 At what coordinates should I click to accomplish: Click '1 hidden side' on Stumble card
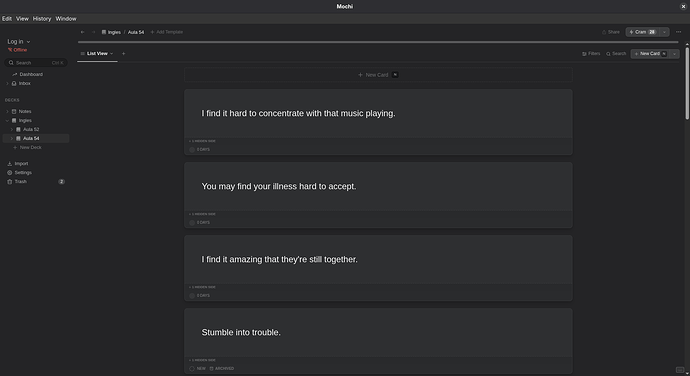coord(203,360)
